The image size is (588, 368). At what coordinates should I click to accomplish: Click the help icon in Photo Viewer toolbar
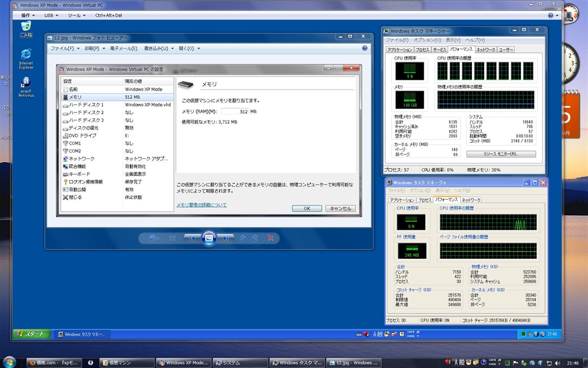click(x=365, y=48)
